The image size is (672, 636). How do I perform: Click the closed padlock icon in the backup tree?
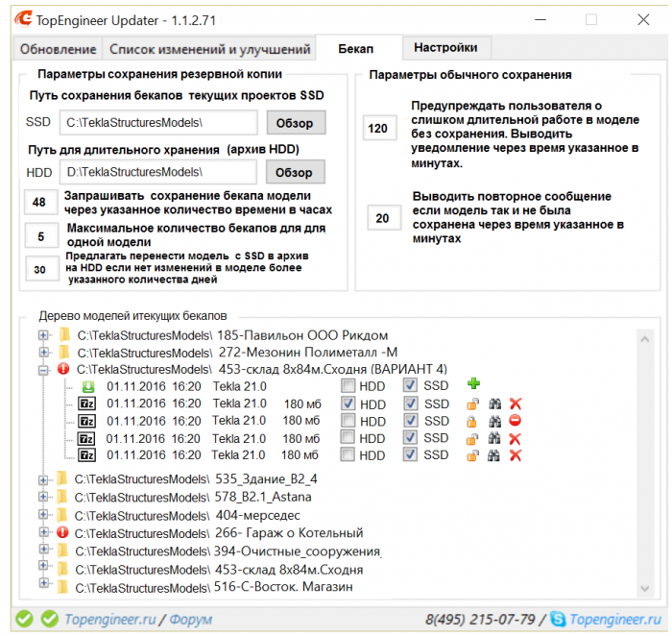coord(471,422)
